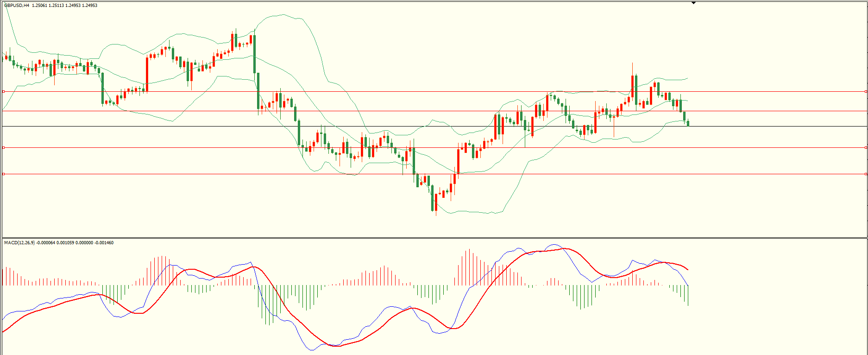Click the GBPUSD,H4 chart title label
The image size is (868, 355).
(x=17, y=6)
